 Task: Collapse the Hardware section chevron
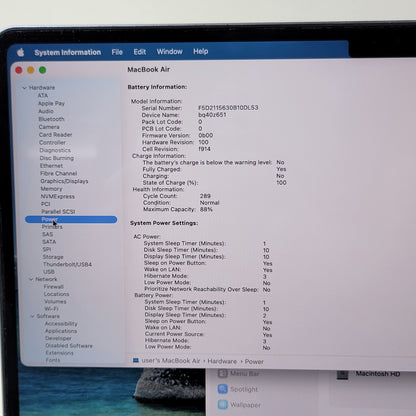pos(24,88)
